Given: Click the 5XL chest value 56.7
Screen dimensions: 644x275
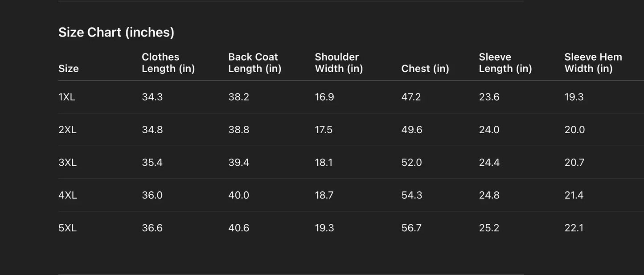Looking at the screenshot, I should coord(411,228).
